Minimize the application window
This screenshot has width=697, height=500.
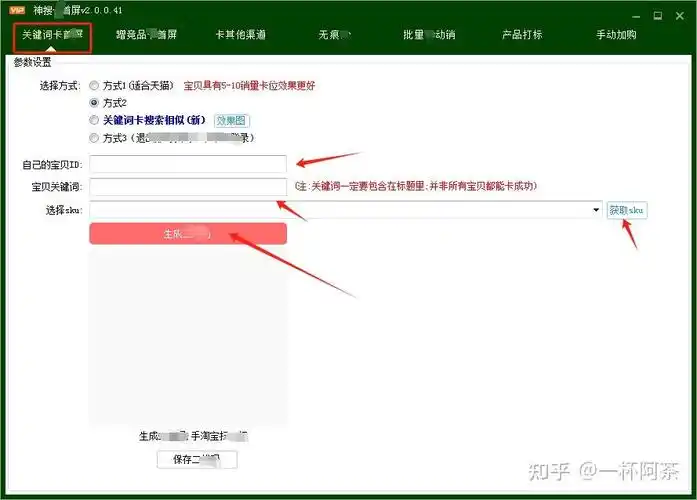click(x=636, y=16)
